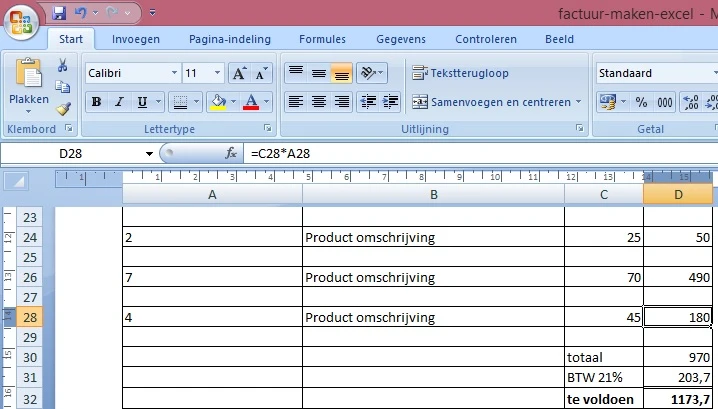The image size is (718, 409).
Task: Select row 30 header
Action: pyautogui.click(x=30, y=357)
